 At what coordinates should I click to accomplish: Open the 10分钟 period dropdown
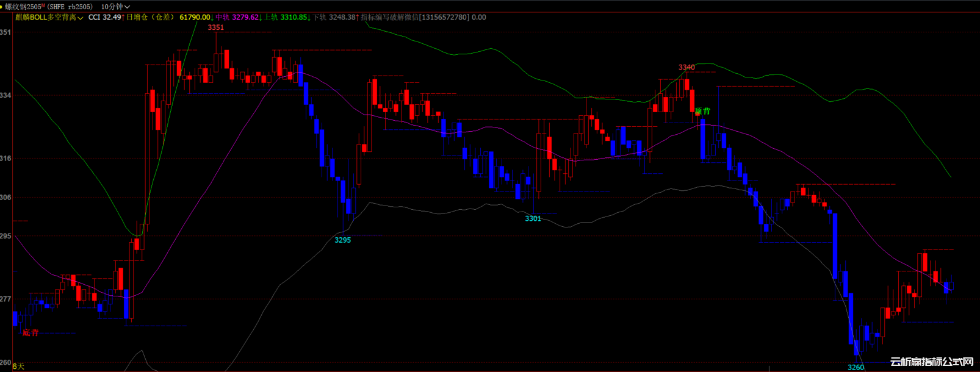[115, 7]
